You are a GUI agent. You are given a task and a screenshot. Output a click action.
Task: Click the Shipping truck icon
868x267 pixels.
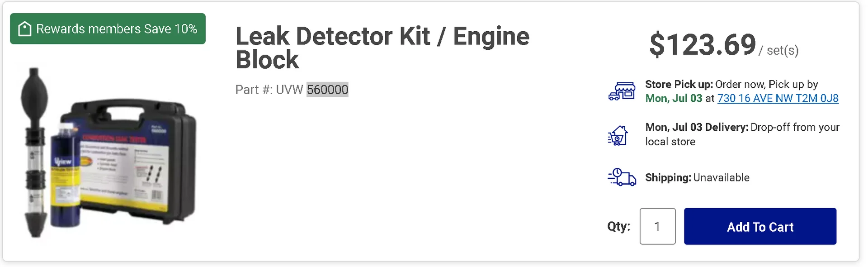pos(622,177)
